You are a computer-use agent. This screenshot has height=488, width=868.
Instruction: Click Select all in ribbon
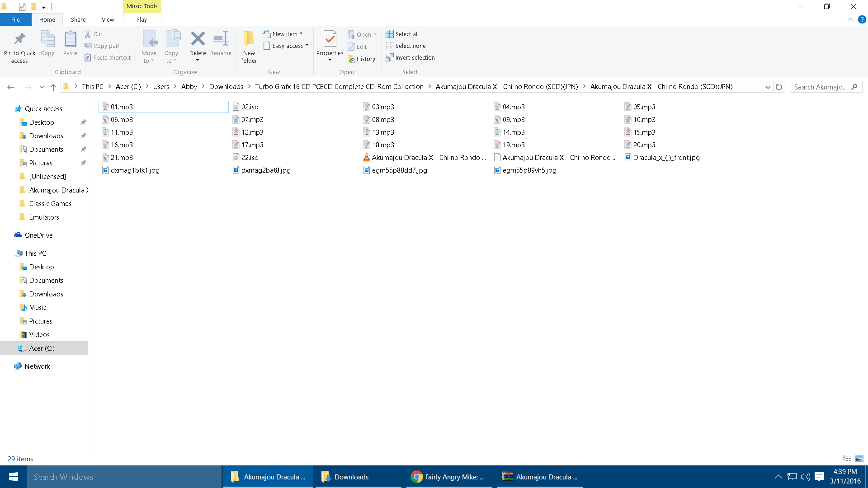point(402,34)
